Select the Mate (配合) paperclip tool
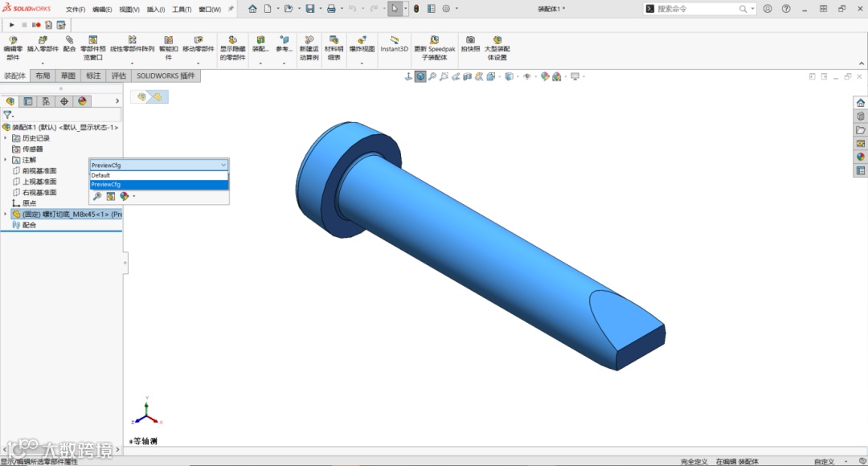The width and height of the screenshot is (868, 466). pos(69,44)
